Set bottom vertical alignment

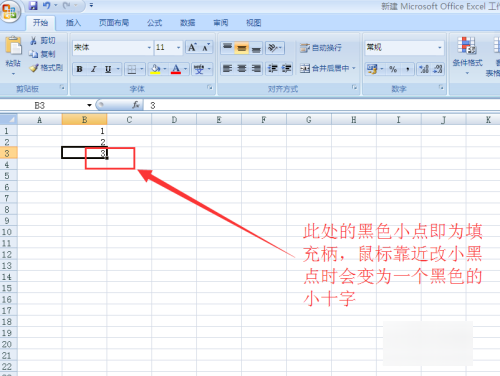256,48
